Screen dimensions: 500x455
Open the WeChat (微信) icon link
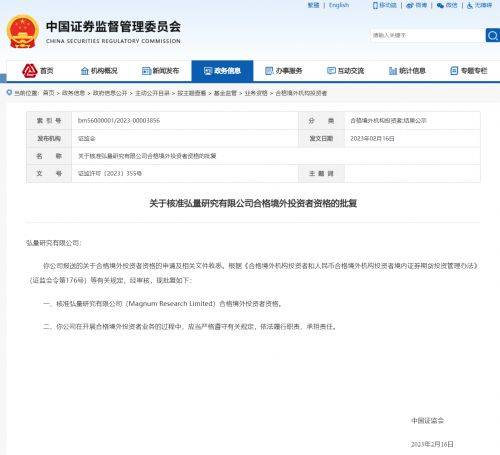click(440, 5)
